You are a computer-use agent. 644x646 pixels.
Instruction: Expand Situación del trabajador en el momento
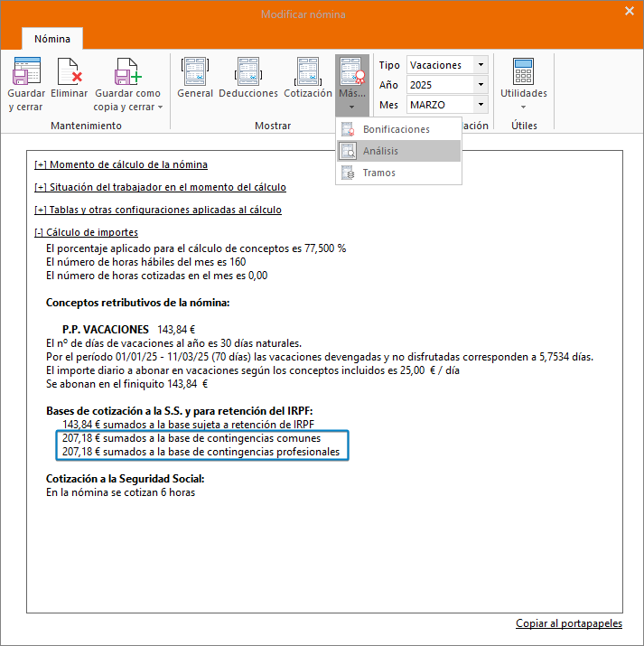160,187
